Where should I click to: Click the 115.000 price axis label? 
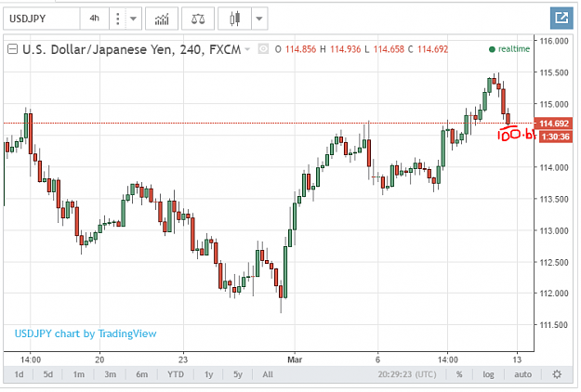click(x=554, y=104)
